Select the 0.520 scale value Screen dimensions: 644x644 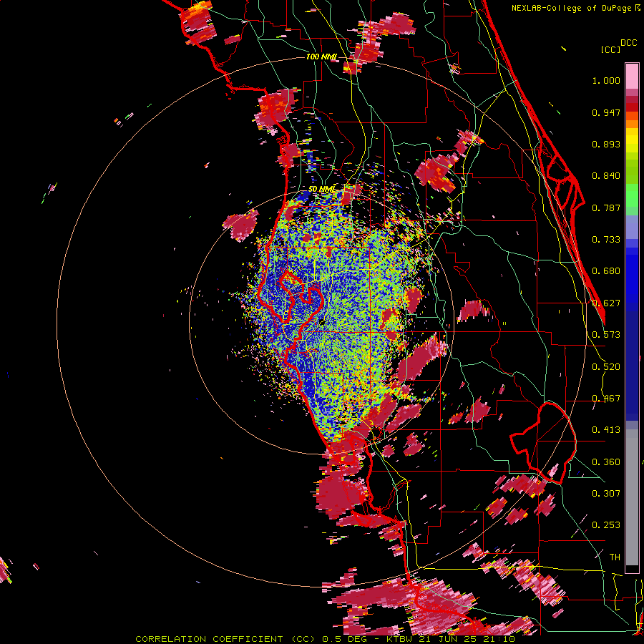point(606,367)
